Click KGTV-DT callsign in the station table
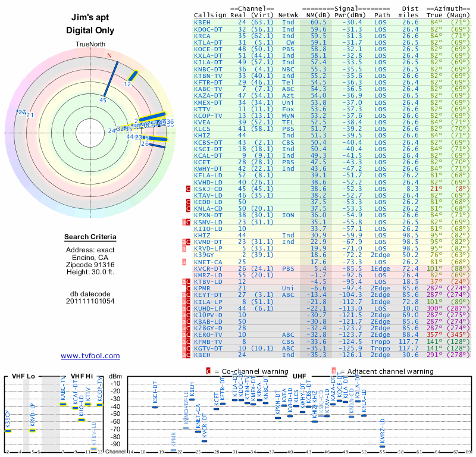This screenshot has width=476, height=457. click(x=208, y=348)
